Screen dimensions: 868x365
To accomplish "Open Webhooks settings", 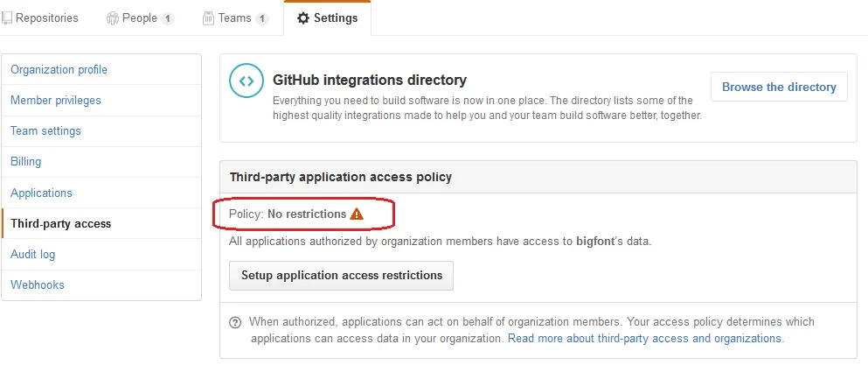I will pyautogui.click(x=38, y=284).
